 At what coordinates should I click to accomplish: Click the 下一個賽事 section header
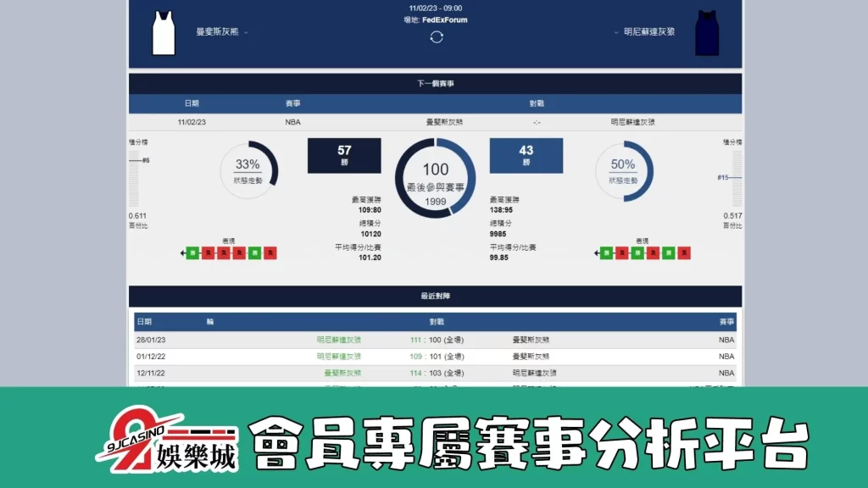pyautogui.click(x=435, y=84)
